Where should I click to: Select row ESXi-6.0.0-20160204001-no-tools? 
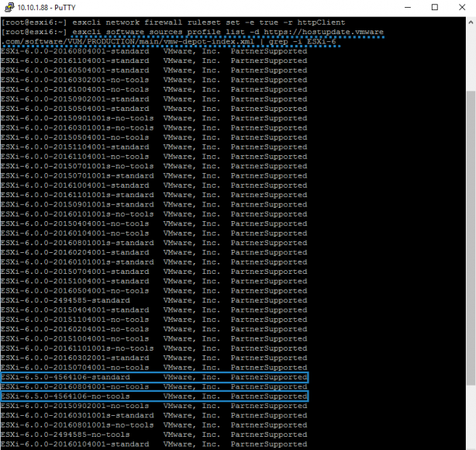[x=154, y=330]
